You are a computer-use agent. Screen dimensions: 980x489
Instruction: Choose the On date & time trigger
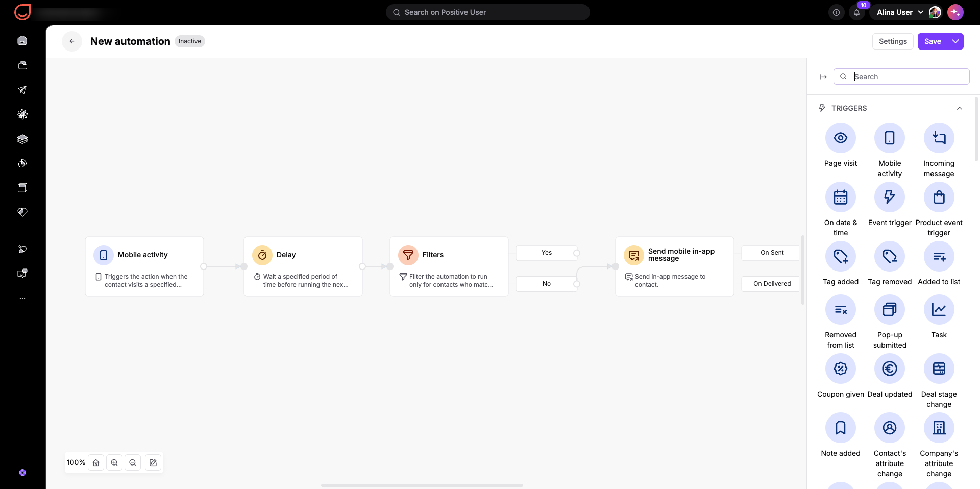(840, 197)
